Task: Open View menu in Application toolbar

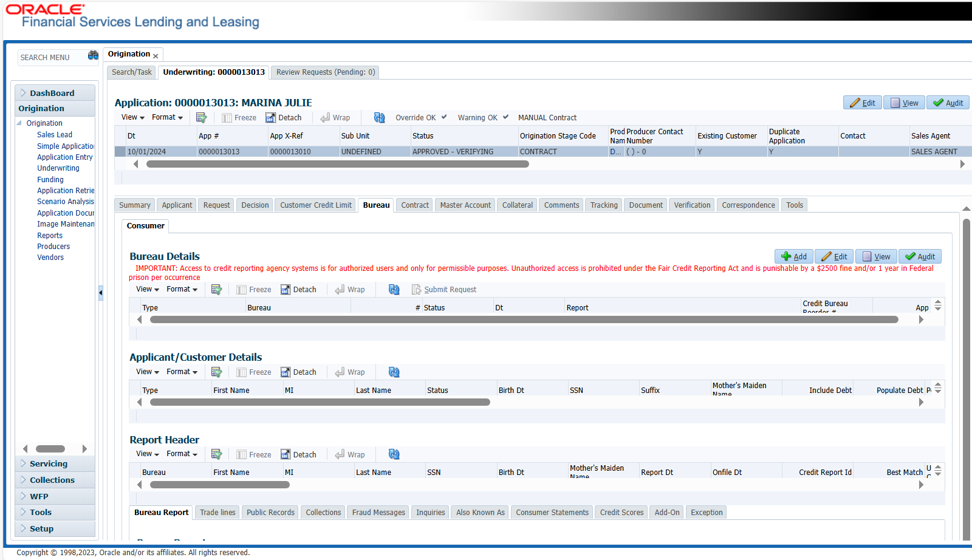Action: [x=132, y=117]
